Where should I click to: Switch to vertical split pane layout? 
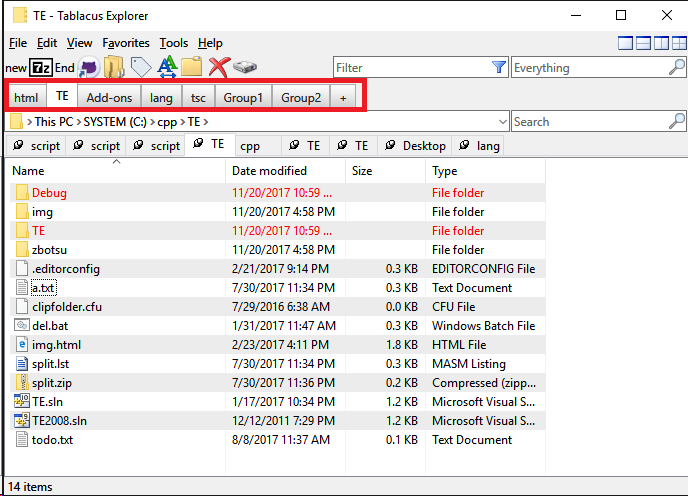point(661,43)
